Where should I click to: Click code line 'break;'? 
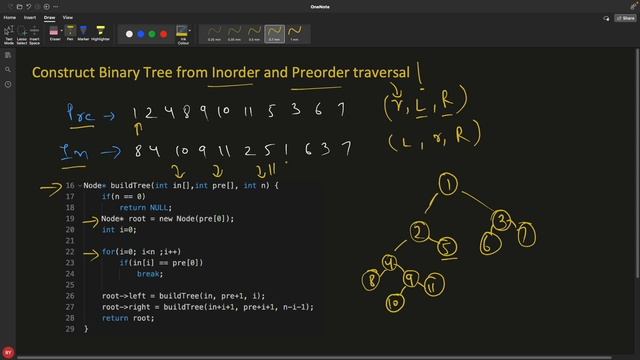pos(150,274)
